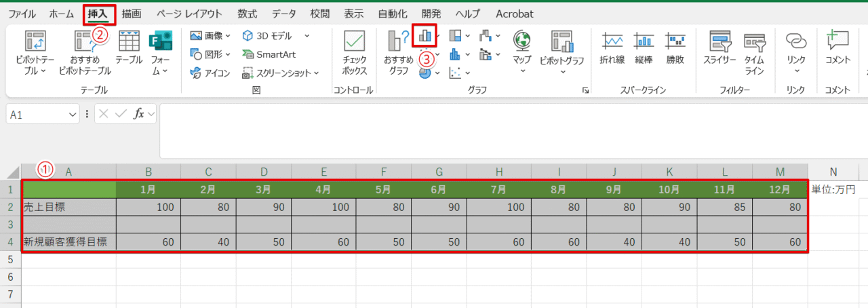Select column N header
868x308 pixels.
click(833, 171)
